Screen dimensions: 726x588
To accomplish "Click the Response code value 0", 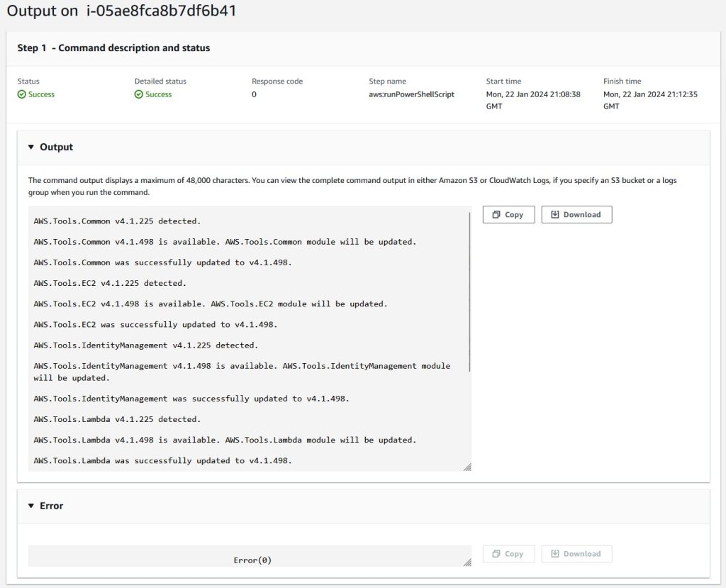I will click(255, 94).
